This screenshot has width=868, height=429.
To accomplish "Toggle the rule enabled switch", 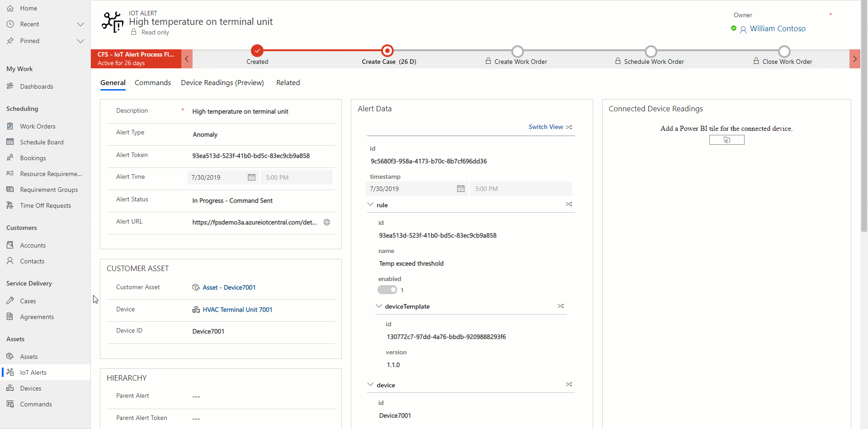I will pyautogui.click(x=387, y=290).
